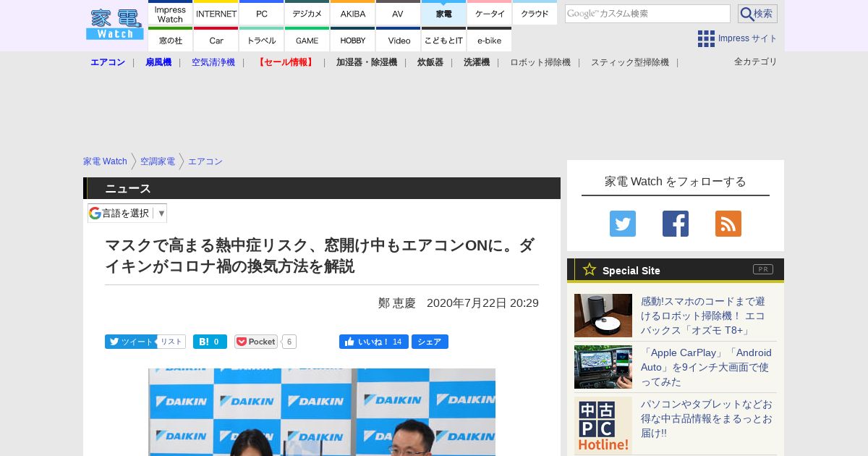Open the AKIBA tab
This screenshot has width=868, height=456.
click(353, 14)
